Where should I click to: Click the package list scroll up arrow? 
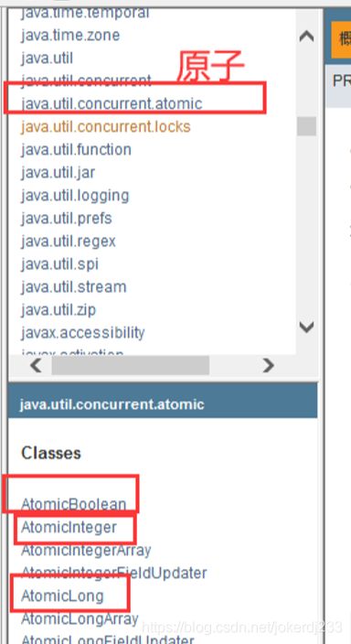(306, 37)
